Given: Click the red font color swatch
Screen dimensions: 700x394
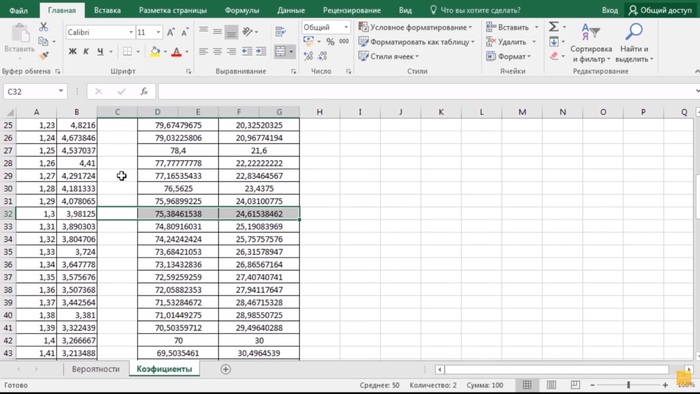Looking at the screenshot, I should point(176,52).
